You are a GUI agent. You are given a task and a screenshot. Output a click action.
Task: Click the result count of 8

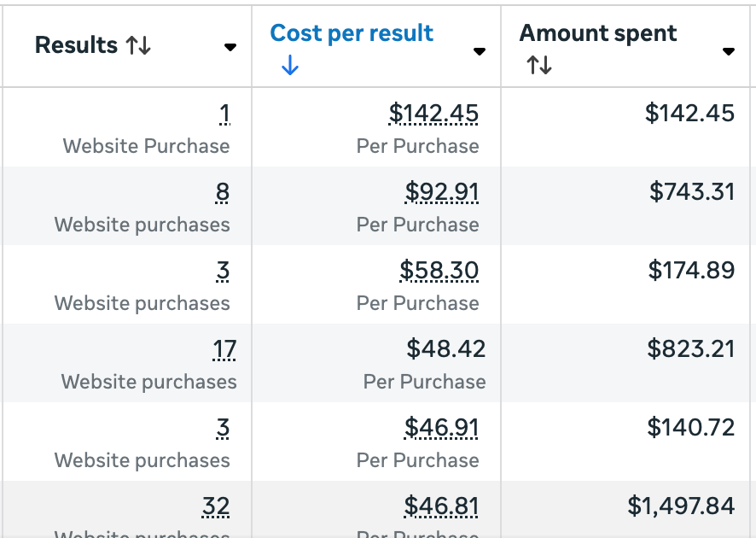[223, 192]
